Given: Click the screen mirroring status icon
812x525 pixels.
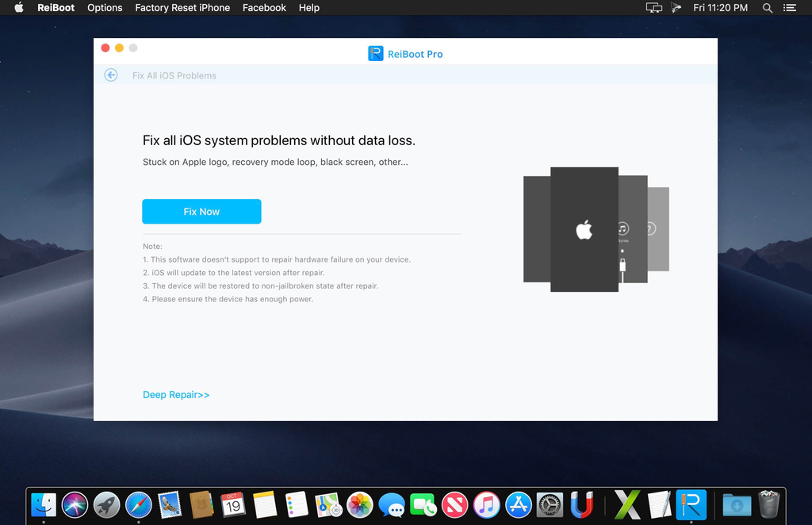Looking at the screenshot, I should pos(653,7).
